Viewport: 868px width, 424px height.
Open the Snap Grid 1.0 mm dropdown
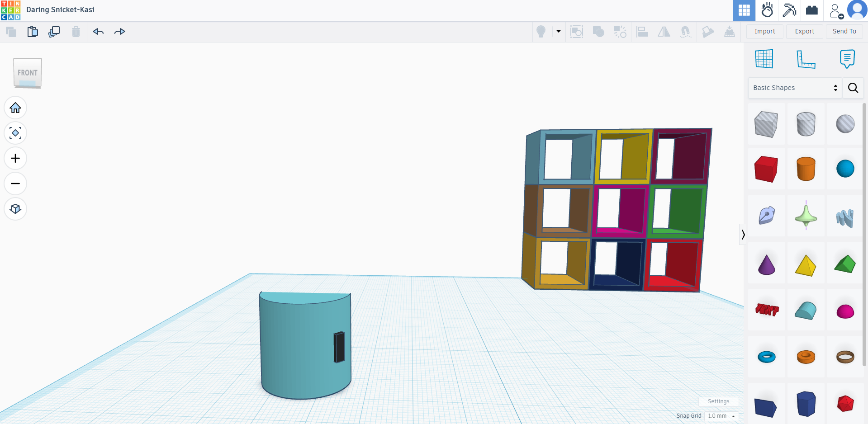pyautogui.click(x=721, y=416)
